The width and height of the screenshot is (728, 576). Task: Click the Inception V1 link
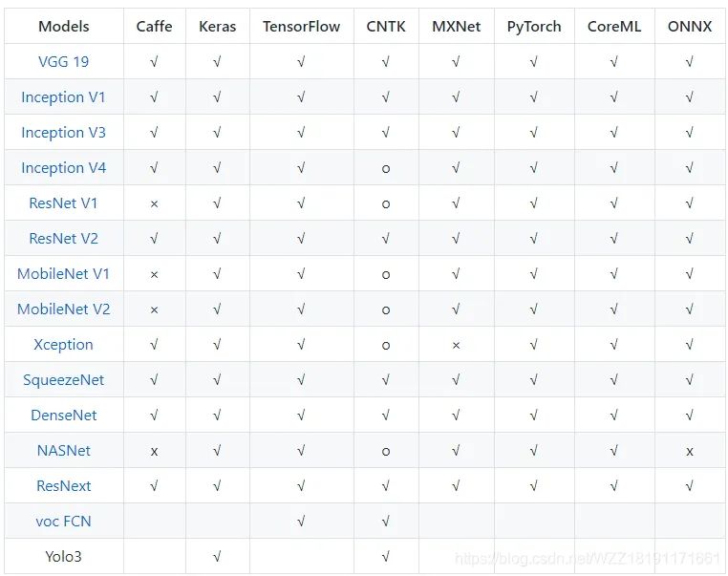click(63, 96)
